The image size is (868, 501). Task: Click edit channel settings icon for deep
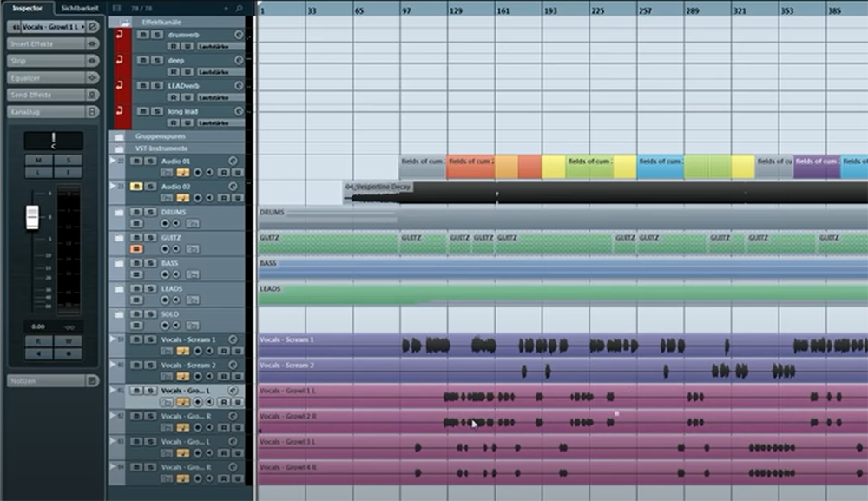(239, 60)
